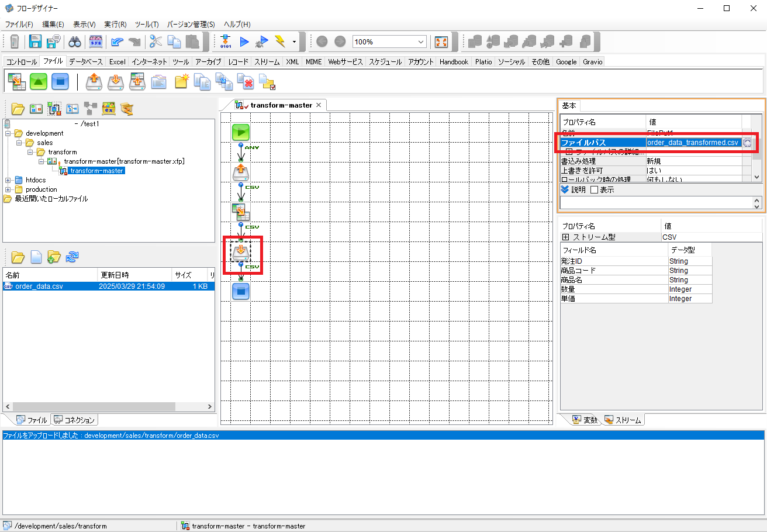This screenshot has height=532, width=767.
Task: Click the blank new file icon
Action: pos(36,257)
